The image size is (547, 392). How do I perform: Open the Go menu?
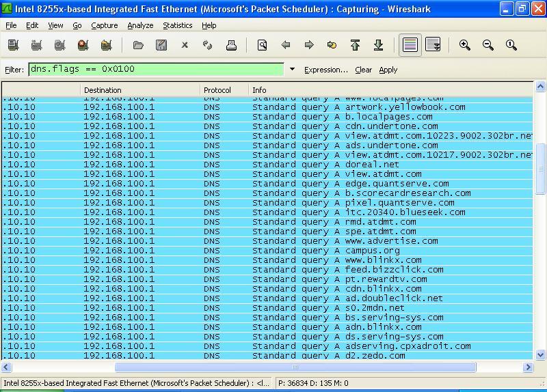(x=77, y=25)
